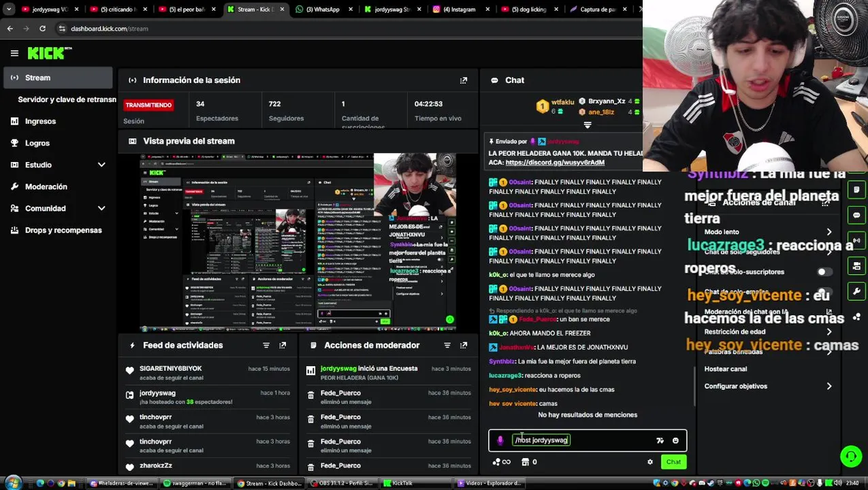Click wtfaklu in chat leaderboard
The width and height of the screenshot is (868, 490).
(562, 102)
